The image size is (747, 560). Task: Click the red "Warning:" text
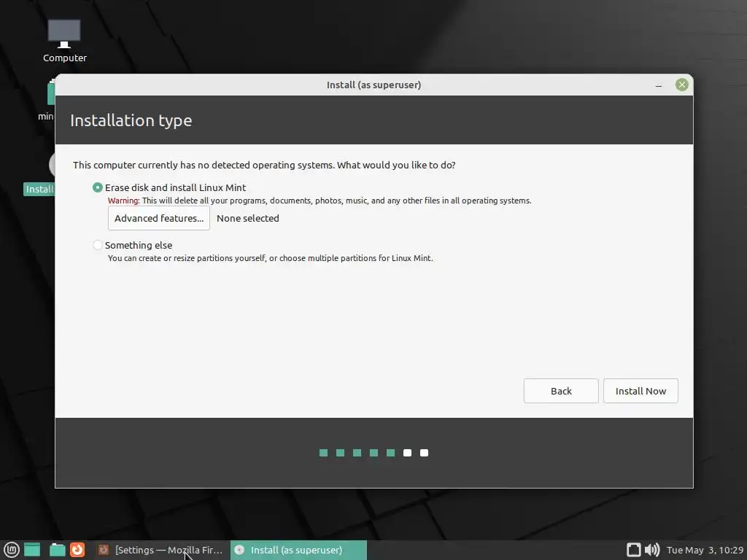coord(124,201)
